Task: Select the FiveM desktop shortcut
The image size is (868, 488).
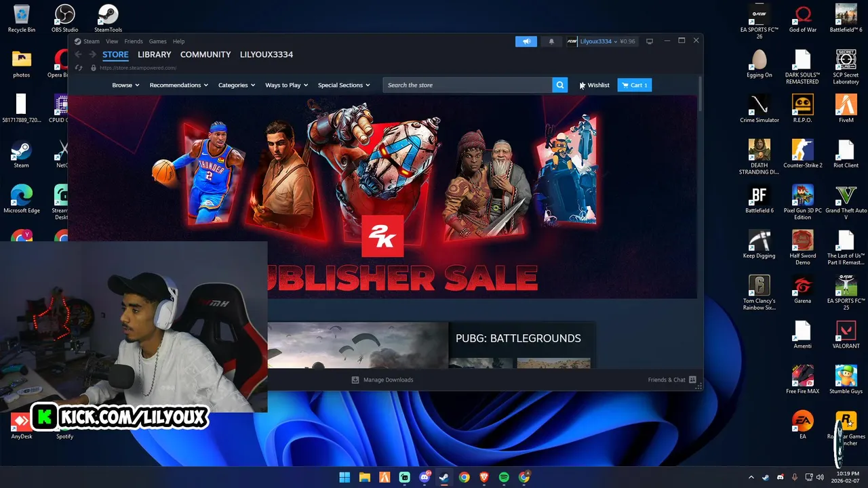Action: 846,108
